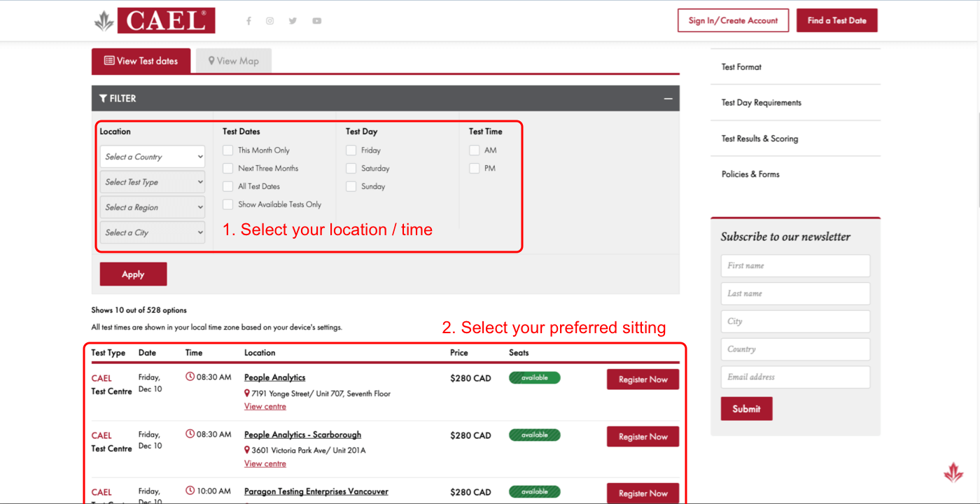
Task: Open the YouTube social icon
Action: (316, 21)
